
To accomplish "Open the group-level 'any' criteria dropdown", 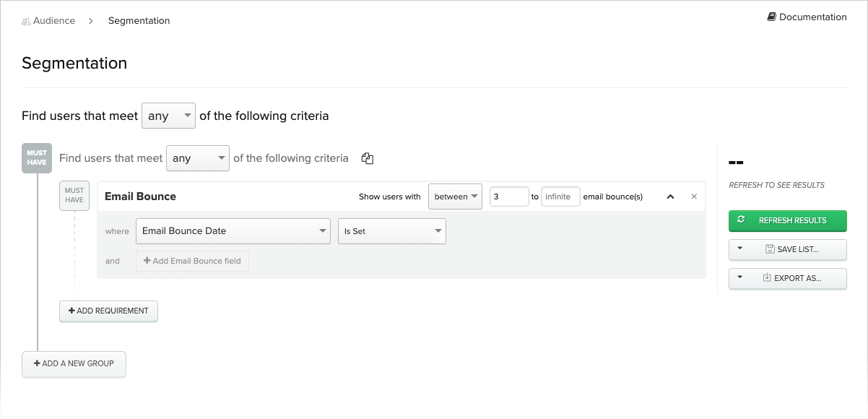I will (x=198, y=158).
